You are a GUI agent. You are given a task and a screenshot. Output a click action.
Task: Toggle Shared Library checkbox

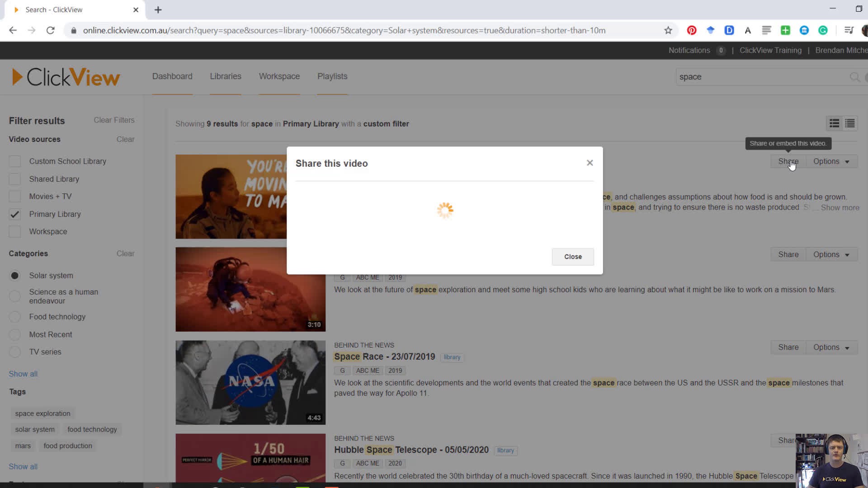click(15, 179)
